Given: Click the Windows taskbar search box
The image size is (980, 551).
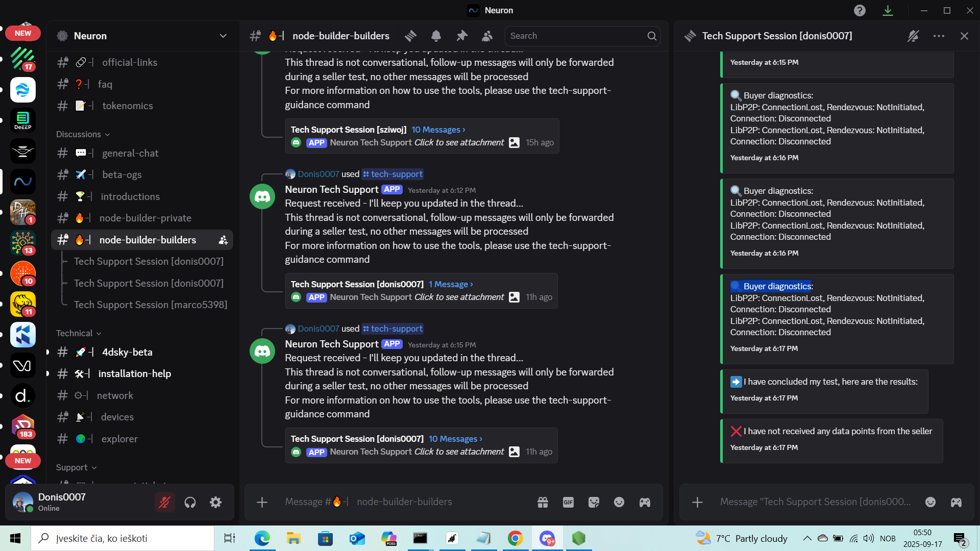Looking at the screenshot, I should [122, 538].
